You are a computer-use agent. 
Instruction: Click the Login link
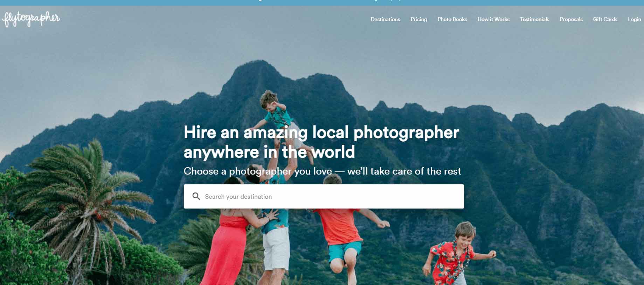(x=634, y=19)
